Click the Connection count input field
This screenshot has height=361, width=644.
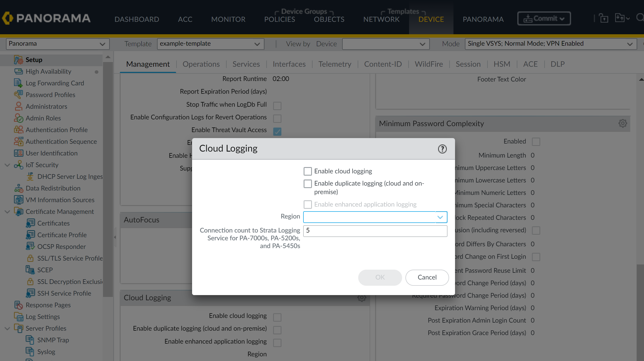[375, 231]
